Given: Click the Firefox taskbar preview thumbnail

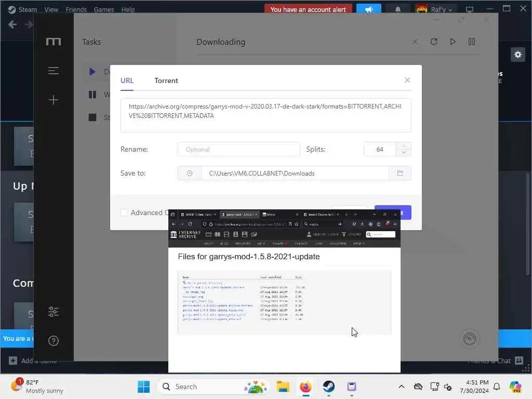Looking at the screenshot, I should click(x=284, y=291).
